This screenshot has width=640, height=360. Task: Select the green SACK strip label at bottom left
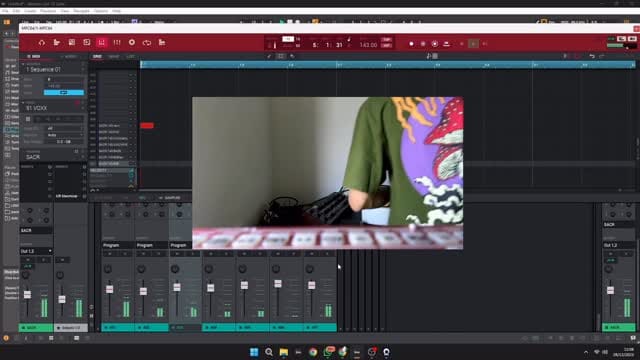pyautogui.click(x=36, y=327)
